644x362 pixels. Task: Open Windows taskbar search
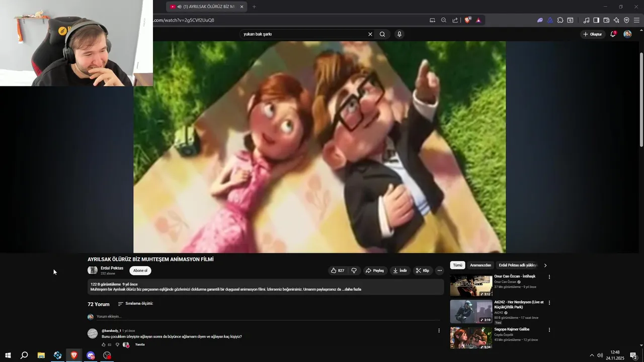24,355
